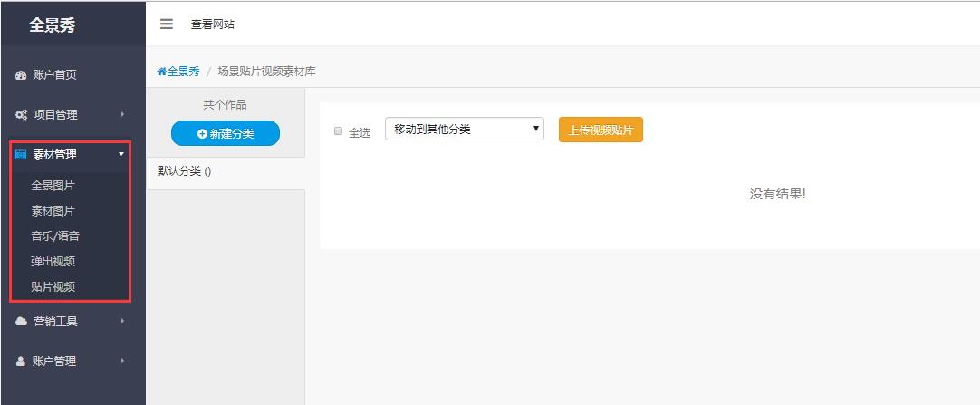The width and height of the screenshot is (980, 405).
Task: Select the 默认分类 category
Action: [x=184, y=172]
